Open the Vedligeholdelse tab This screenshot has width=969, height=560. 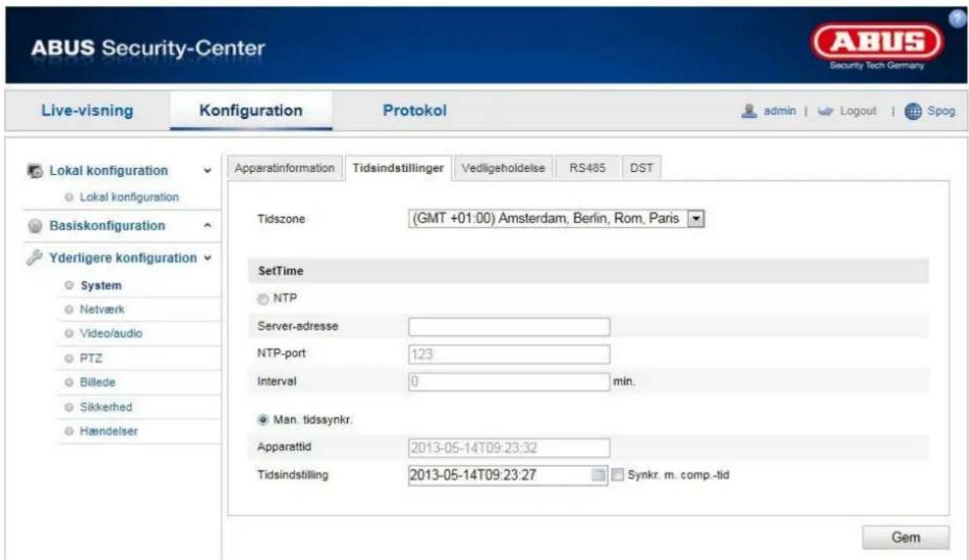[x=504, y=169]
